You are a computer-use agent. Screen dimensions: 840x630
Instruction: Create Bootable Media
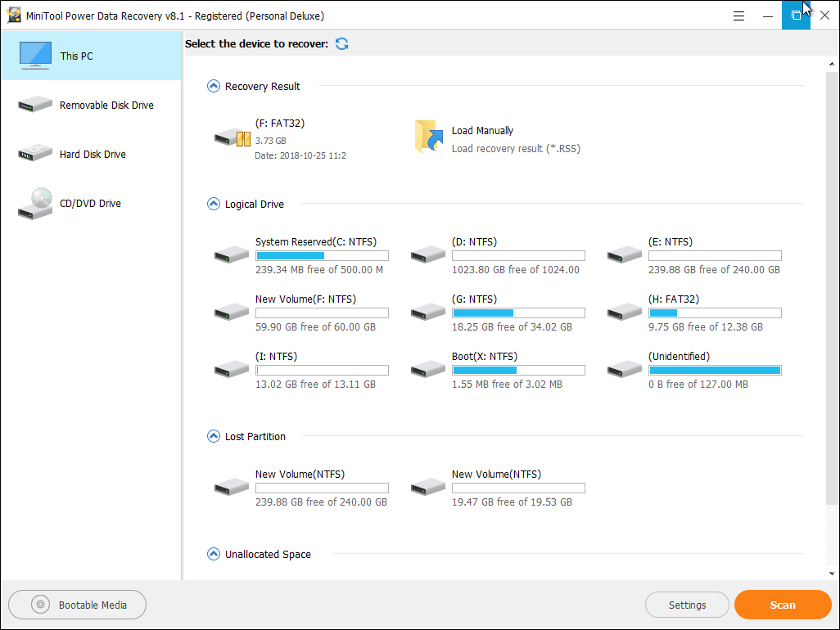point(77,605)
